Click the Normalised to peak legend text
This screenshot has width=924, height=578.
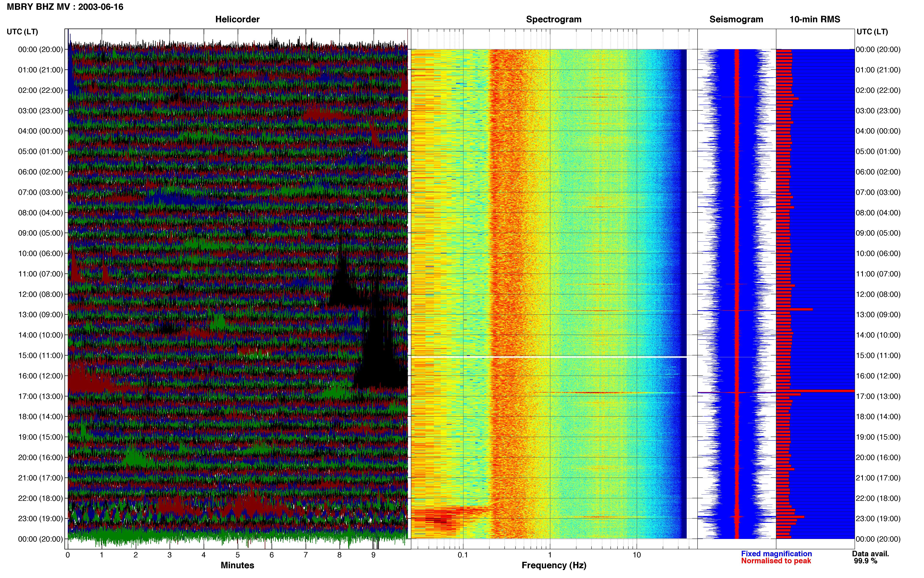click(x=776, y=561)
